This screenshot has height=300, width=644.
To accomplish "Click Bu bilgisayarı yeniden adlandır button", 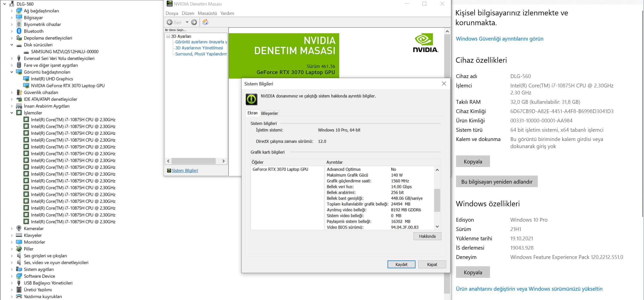I will (497, 181).
